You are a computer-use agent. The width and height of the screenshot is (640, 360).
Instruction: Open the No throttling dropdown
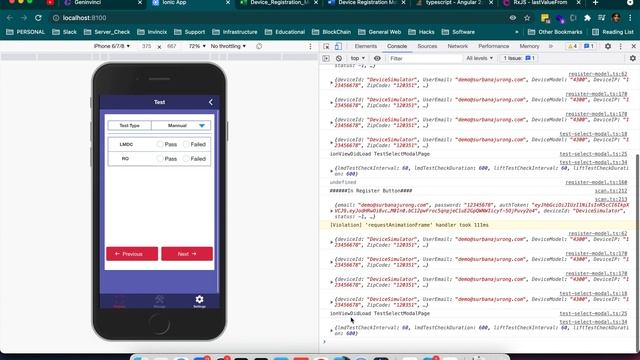click(228, 46)
